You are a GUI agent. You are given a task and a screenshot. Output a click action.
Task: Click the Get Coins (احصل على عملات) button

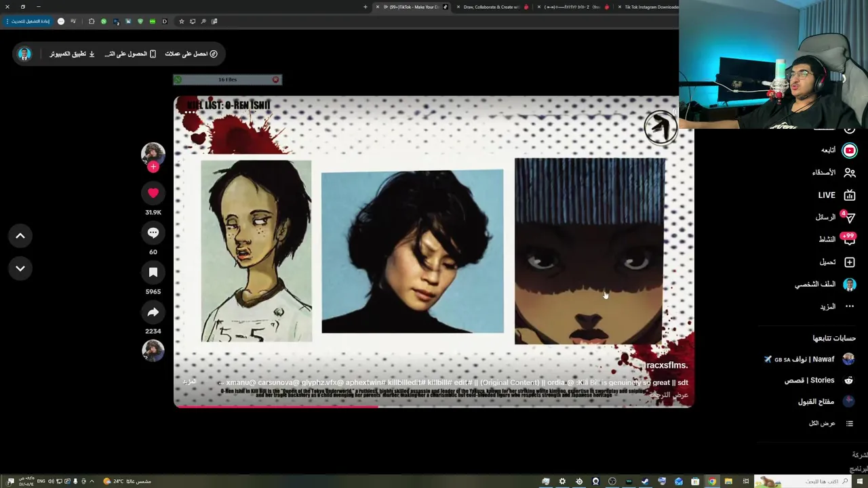click(191, 54)
